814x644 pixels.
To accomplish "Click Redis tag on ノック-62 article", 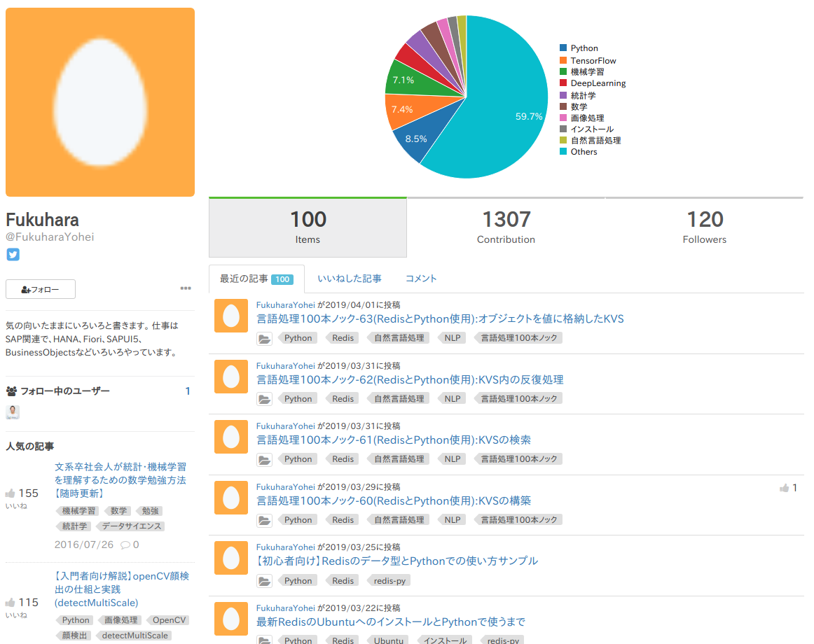I will [x=342, y=399].
